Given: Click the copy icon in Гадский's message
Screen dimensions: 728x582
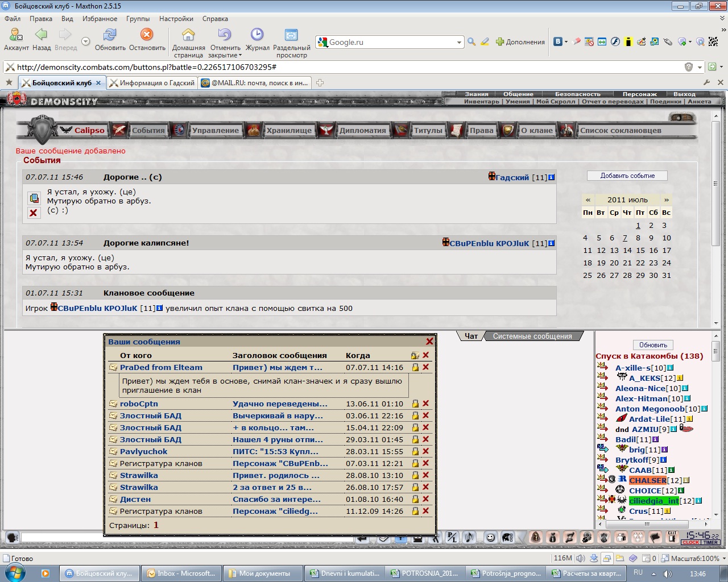Looking at the screenshot, I should click(34, 198).
